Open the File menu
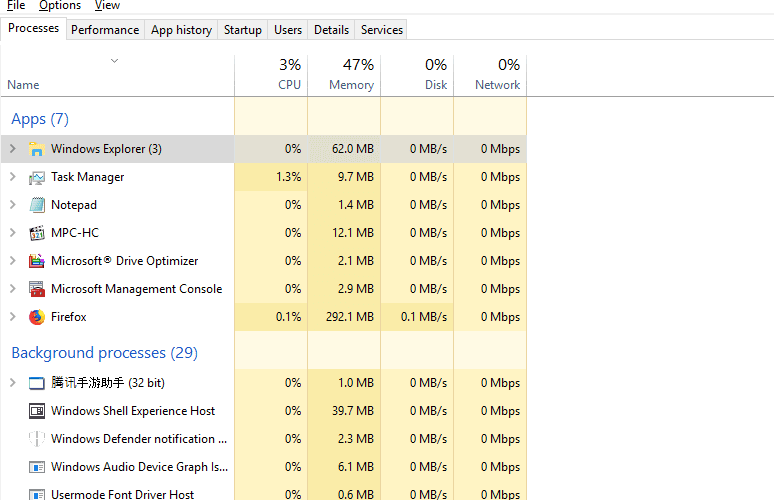Screen dimensions: 774x500 pyautogui.click(x=16, y=5)
